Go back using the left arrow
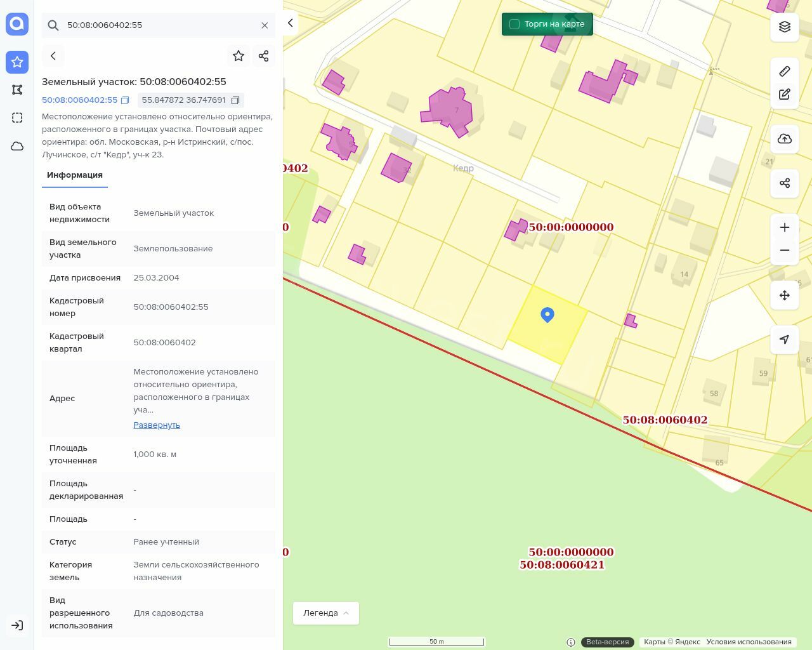 tap(53, 56)
